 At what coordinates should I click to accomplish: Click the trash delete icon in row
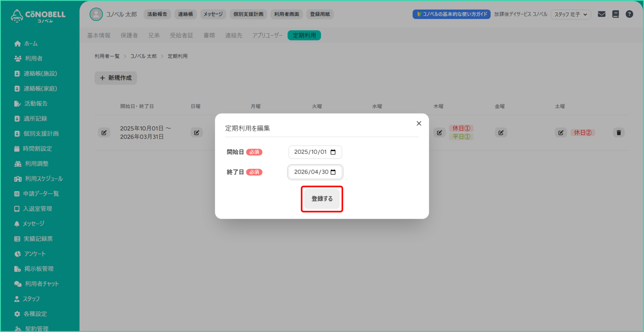pyautogui.click(x=619, y=132)
